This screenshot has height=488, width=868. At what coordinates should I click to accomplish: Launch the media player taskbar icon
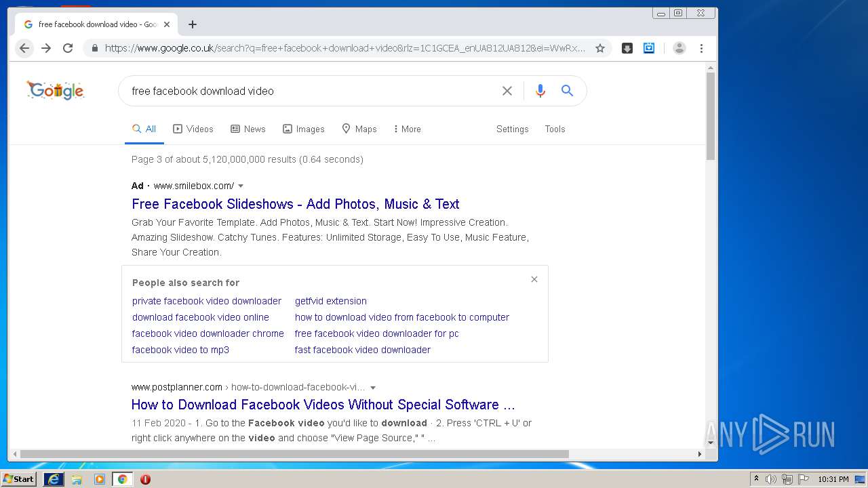100,479
